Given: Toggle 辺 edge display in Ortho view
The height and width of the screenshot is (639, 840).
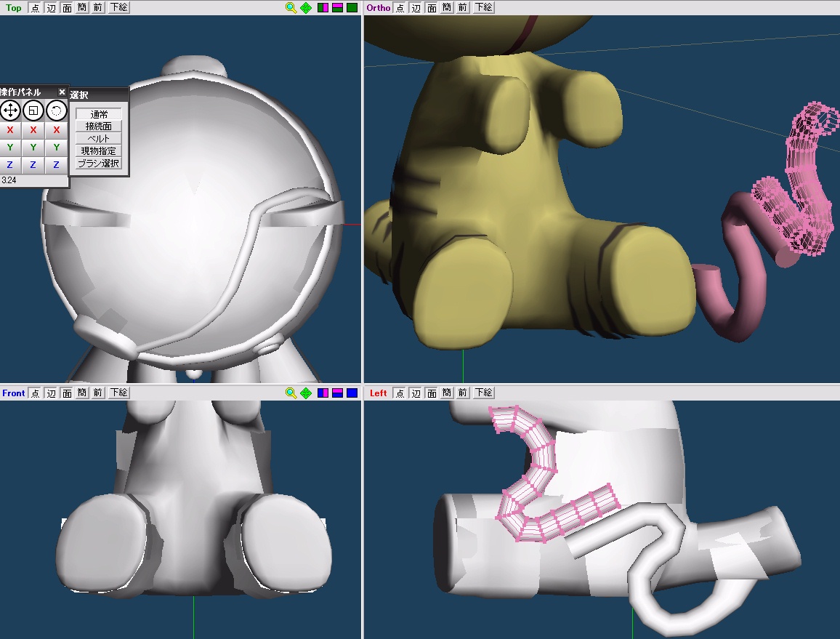Looking at the screenshot, I should [x=416, y=8].
